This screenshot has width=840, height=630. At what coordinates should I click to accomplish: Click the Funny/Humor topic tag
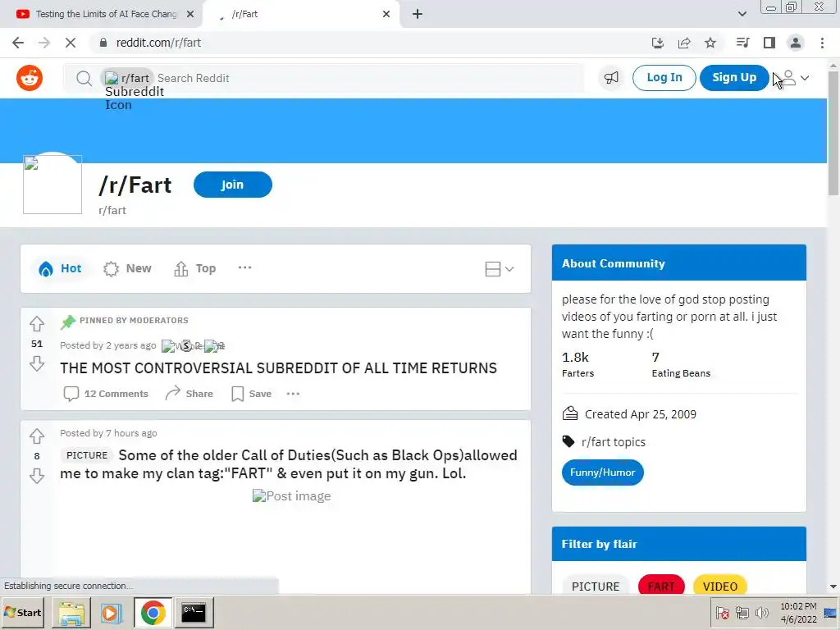(x=603, y=472)
